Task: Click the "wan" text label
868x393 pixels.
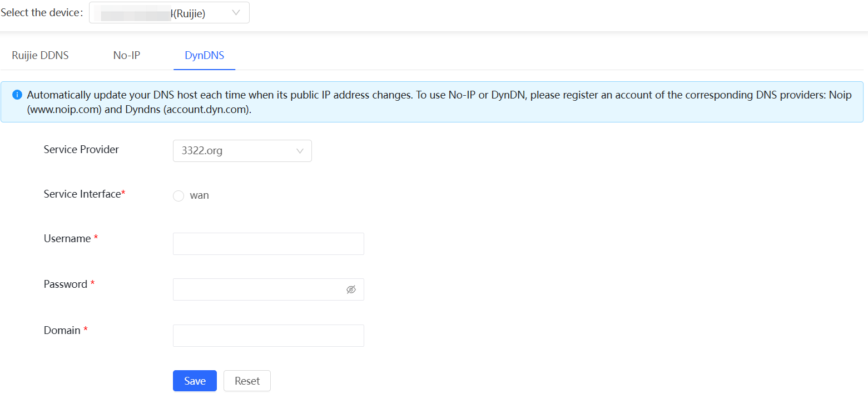Action: pos(199,195)
